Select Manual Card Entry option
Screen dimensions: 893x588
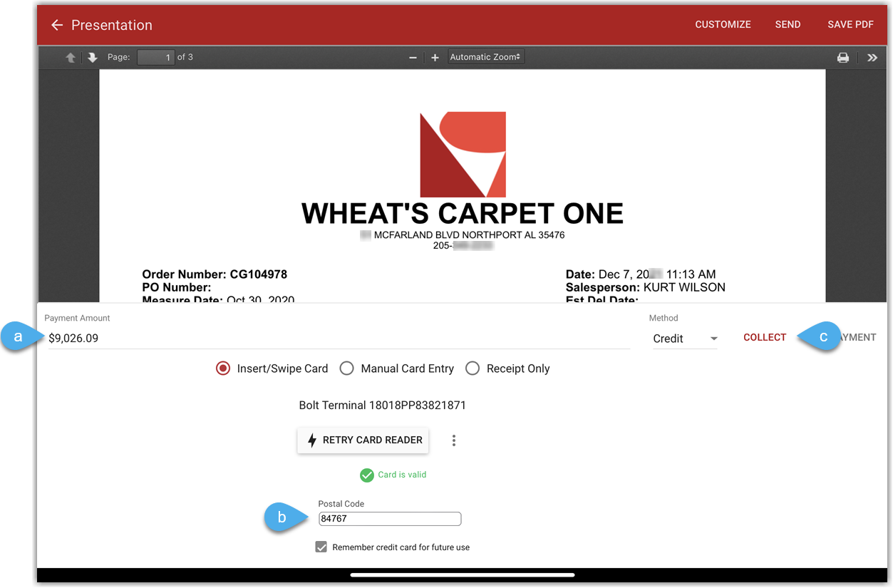[x=398, y=368]
